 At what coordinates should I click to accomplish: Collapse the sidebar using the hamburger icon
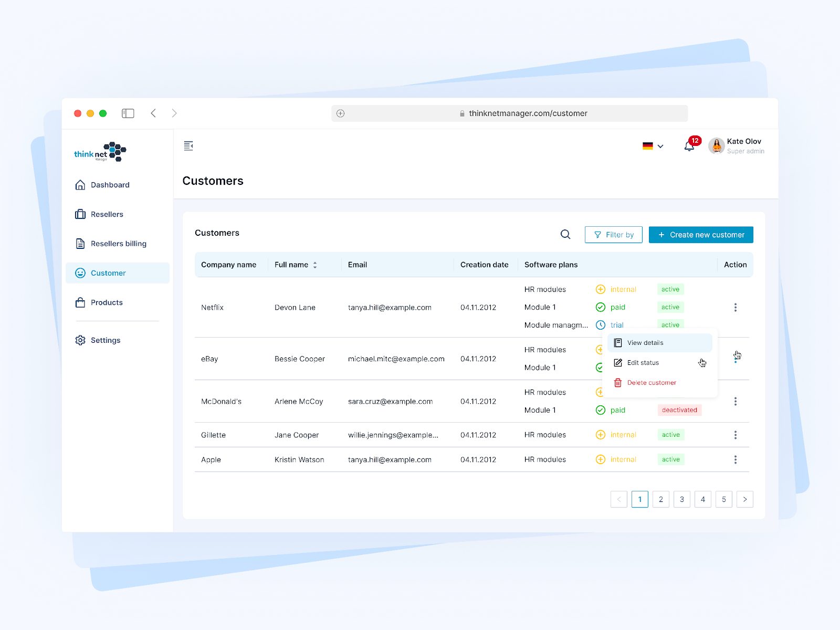188,145
